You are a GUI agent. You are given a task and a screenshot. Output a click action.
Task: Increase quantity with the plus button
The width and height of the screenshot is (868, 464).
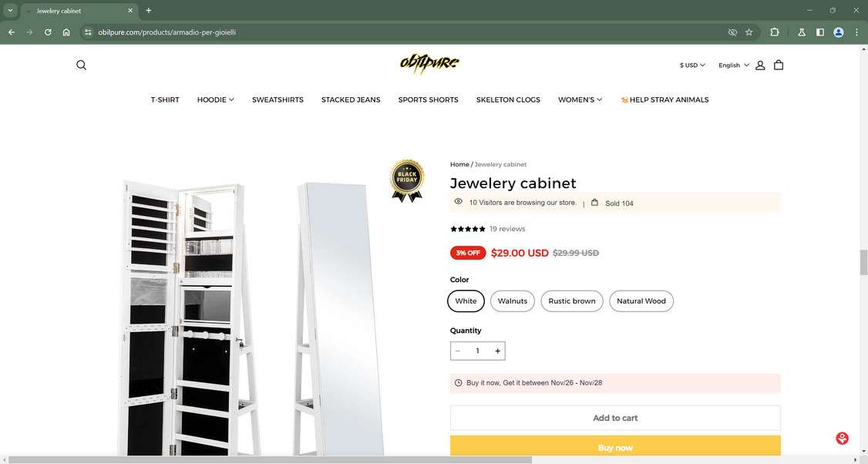498,351
